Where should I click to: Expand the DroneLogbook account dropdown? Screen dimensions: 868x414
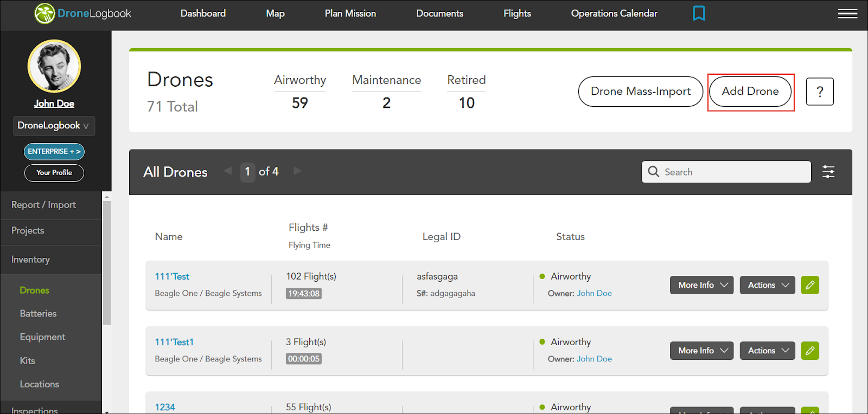tap(54, 126)
